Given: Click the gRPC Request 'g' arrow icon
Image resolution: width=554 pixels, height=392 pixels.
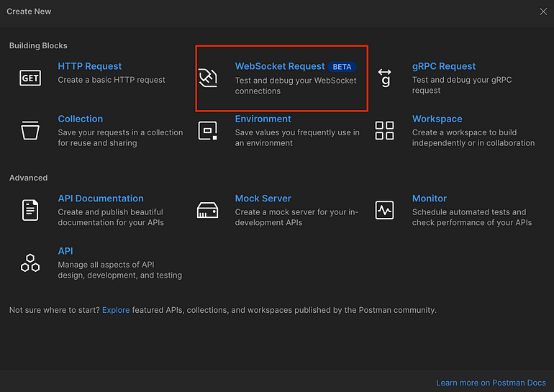Looking at the screenshot, I should pyautogui.click(x=384, y=78).
